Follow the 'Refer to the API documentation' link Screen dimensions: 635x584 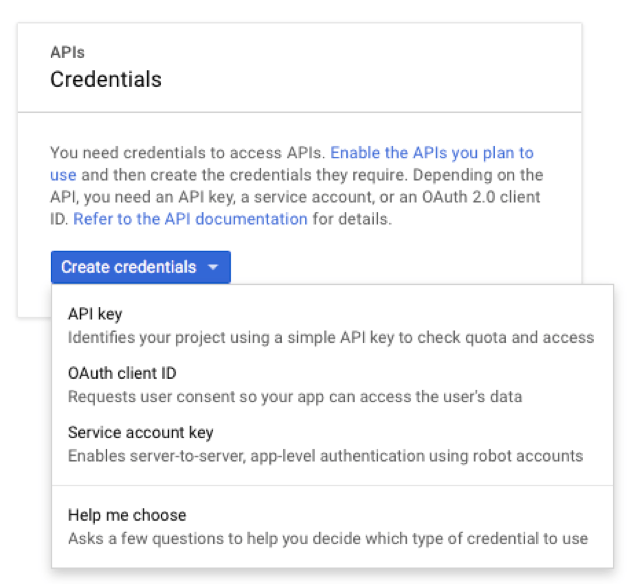[190, 218]
